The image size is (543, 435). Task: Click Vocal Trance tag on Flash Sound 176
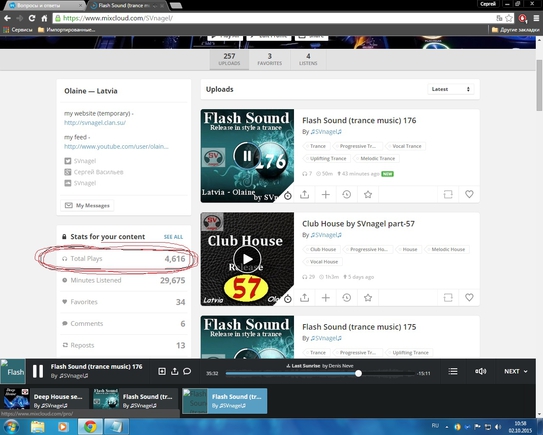(405, 146)
